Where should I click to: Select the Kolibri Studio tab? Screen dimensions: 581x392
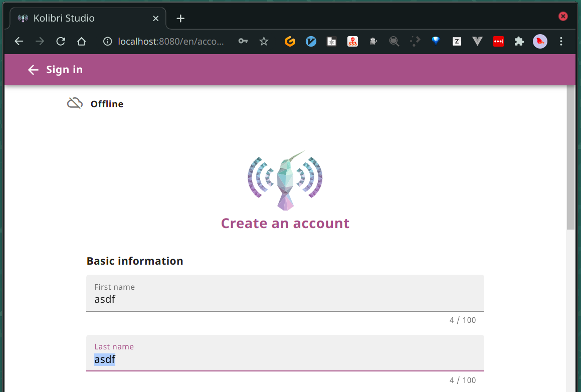click(x=87, y=18)
